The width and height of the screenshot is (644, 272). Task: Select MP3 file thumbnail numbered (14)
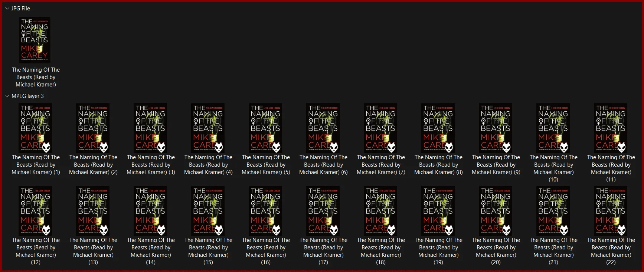click(150, 211)
